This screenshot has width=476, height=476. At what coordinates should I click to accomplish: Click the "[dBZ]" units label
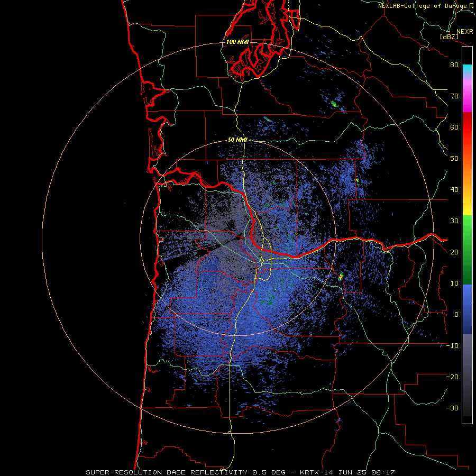coord(449,36)
